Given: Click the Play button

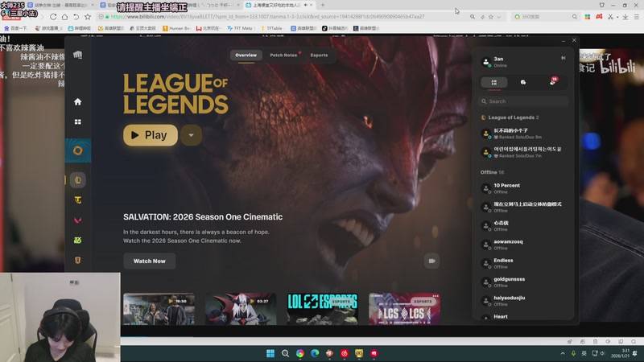Looking at the screenshot, I should coord(151,135).
